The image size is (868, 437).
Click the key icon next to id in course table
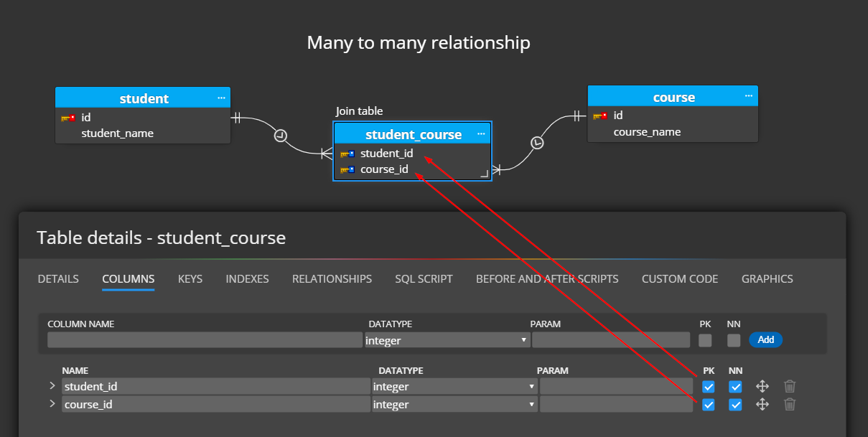pos(601,115)
